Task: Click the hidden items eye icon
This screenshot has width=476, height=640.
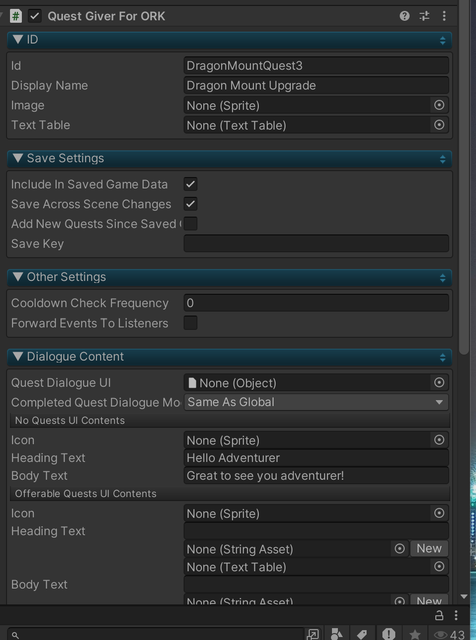Action: click(440, 634)
